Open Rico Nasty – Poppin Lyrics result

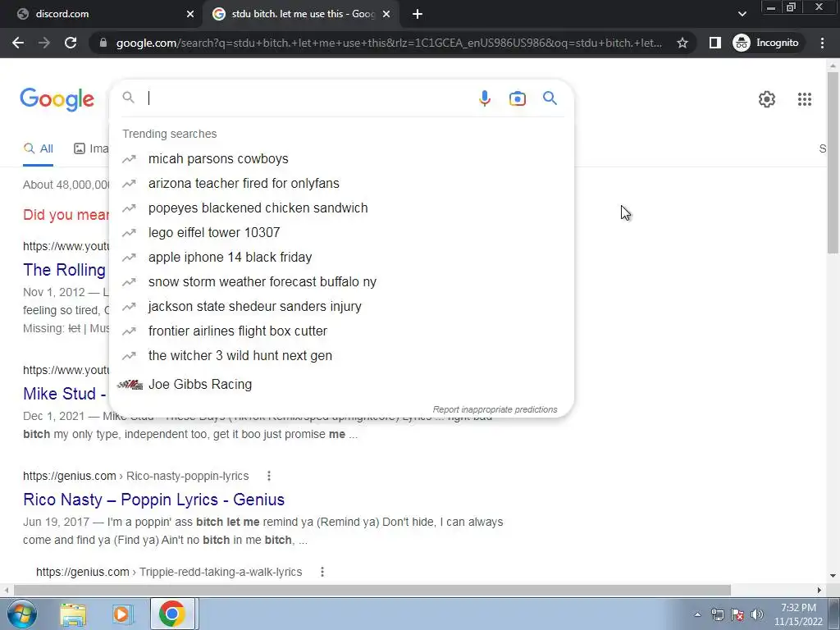153,500
